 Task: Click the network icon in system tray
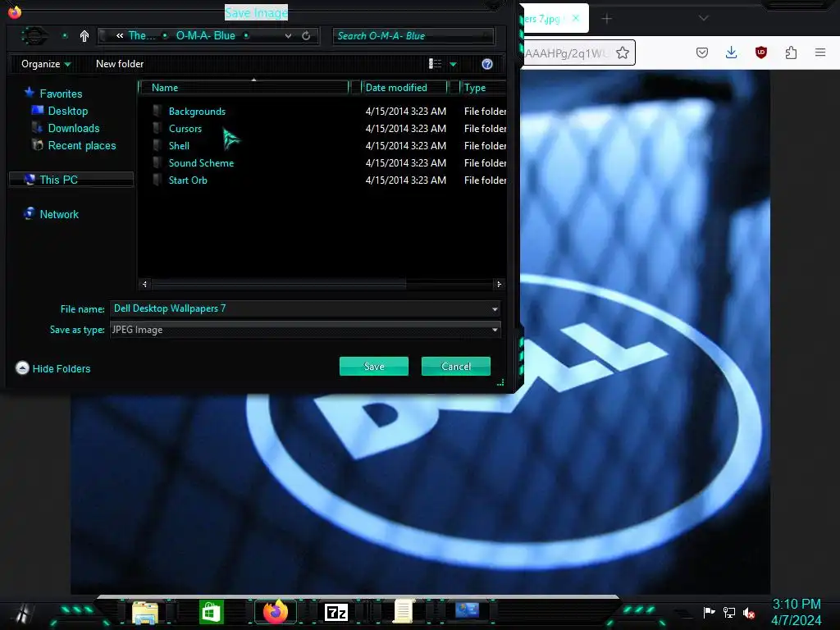pos(729,612)
